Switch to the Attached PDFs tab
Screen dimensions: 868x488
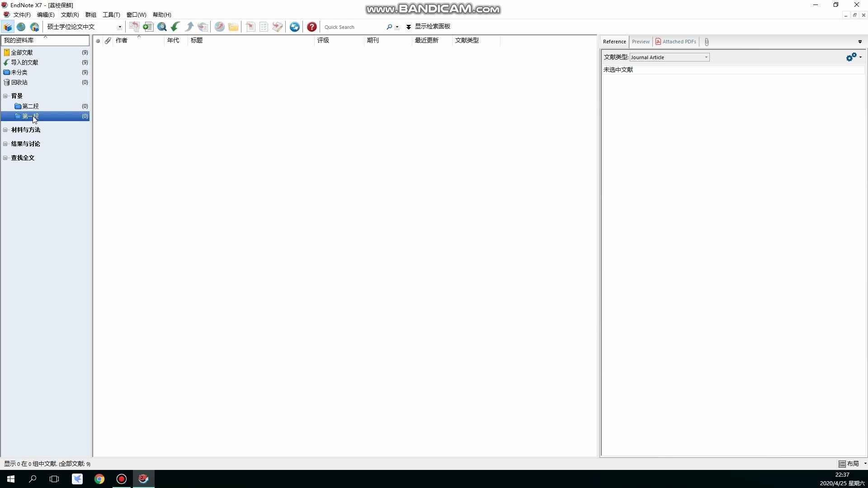point(676,42)
